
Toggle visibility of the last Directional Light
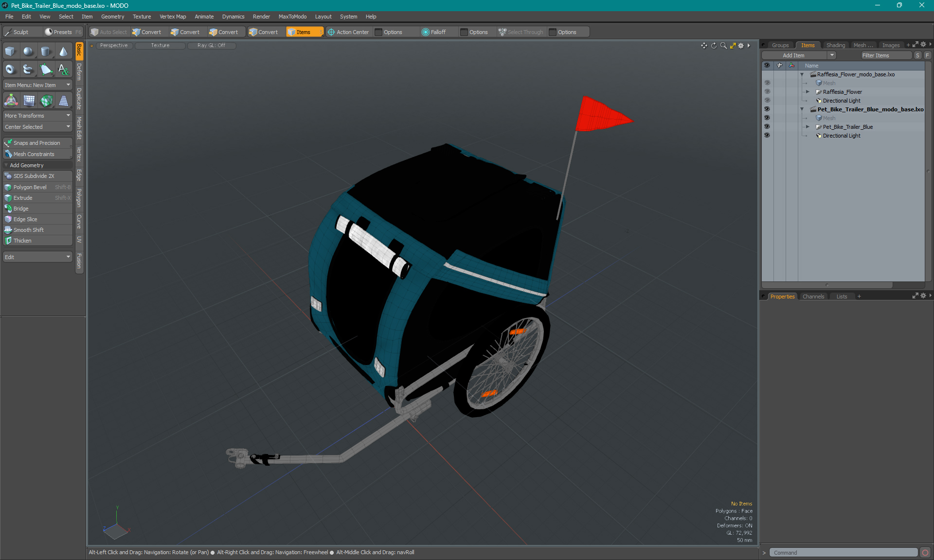click(767, 136)
